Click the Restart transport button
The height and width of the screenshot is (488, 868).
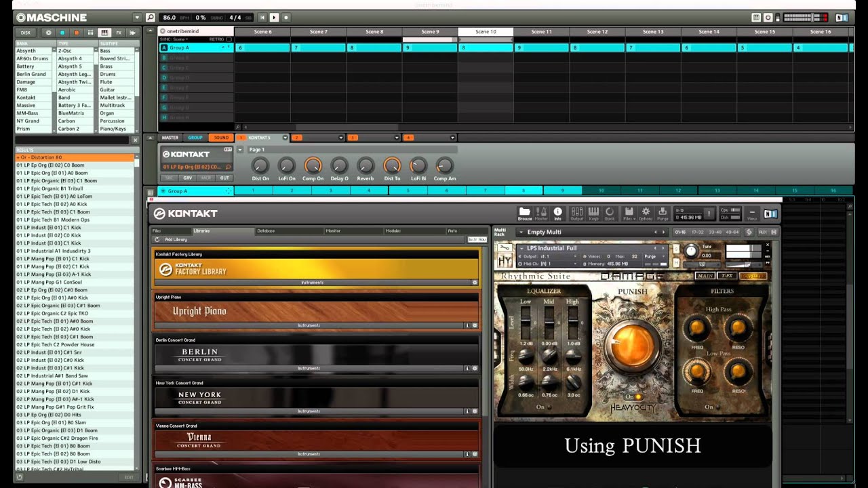(263, 17)
